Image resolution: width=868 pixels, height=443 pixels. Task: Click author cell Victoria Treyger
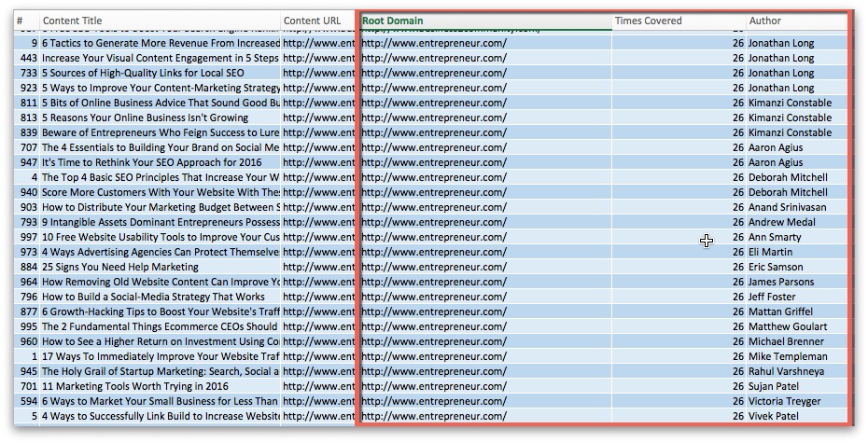click(x=796, y=402)
